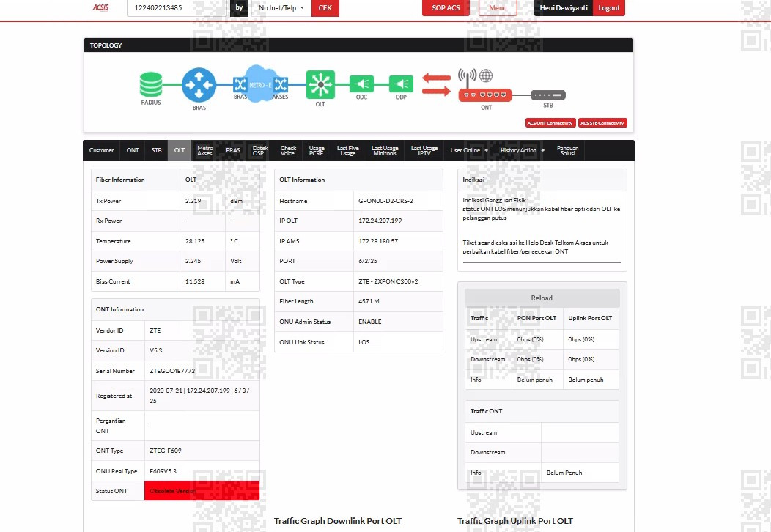Click the ONU Admin Status ENABLE value
Viewport: 771px width, 532px height.
pos(370,322)
